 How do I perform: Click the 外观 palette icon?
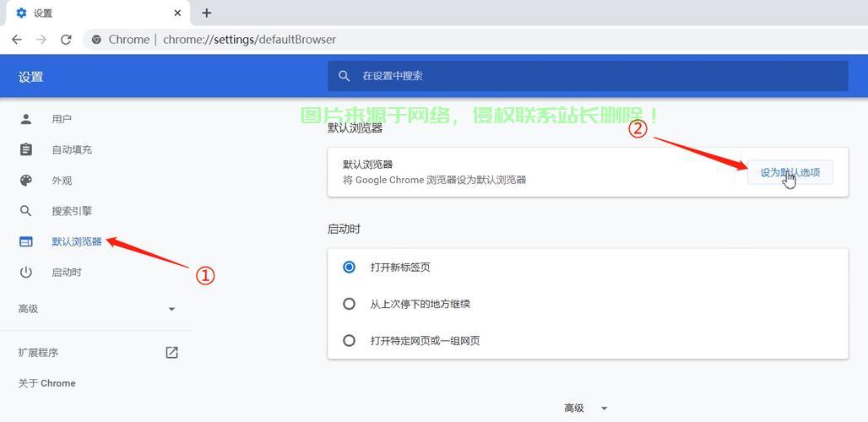click(26, 181)
